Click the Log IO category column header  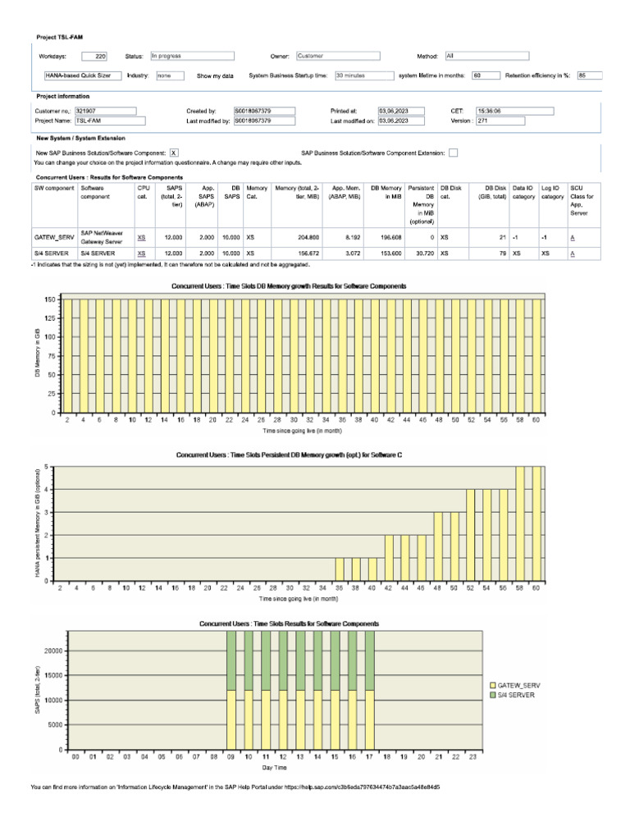click(552, 192)
